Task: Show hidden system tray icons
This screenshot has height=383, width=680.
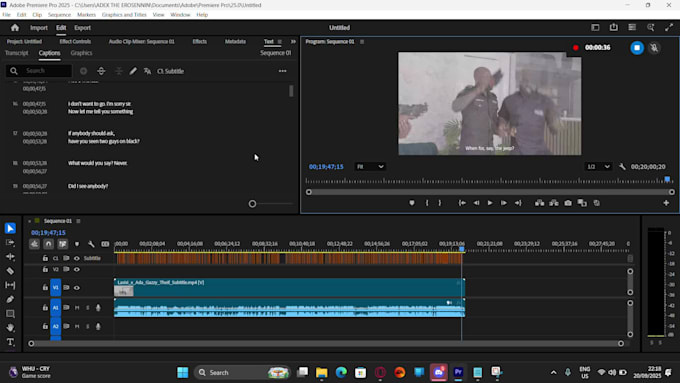Action: click(553, 373)
